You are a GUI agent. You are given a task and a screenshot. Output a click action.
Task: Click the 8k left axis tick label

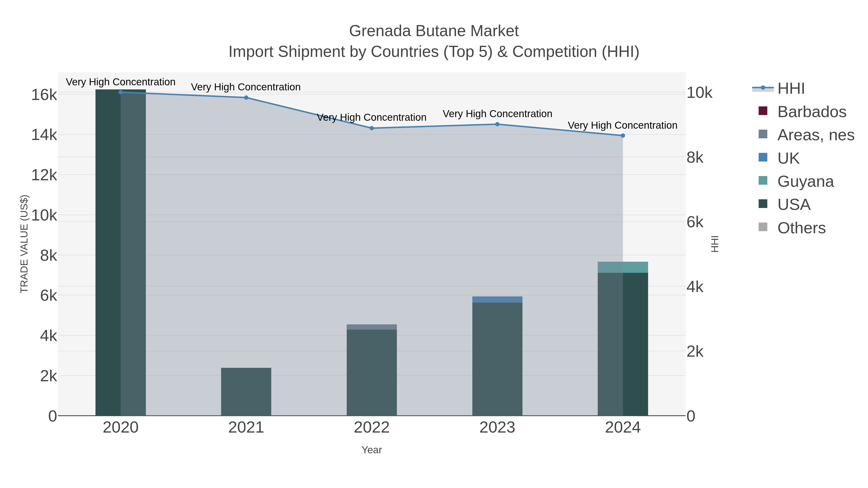point(48,256)
